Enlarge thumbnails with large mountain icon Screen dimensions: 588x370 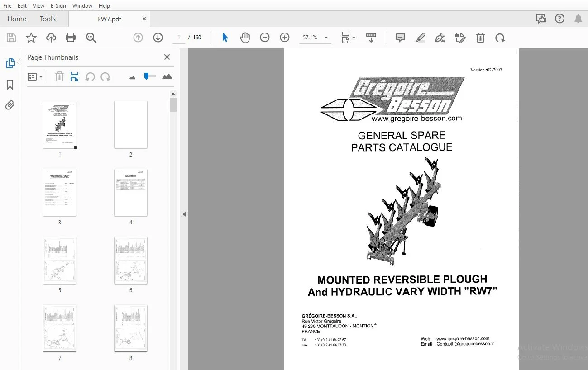click(x=167, y=76)
